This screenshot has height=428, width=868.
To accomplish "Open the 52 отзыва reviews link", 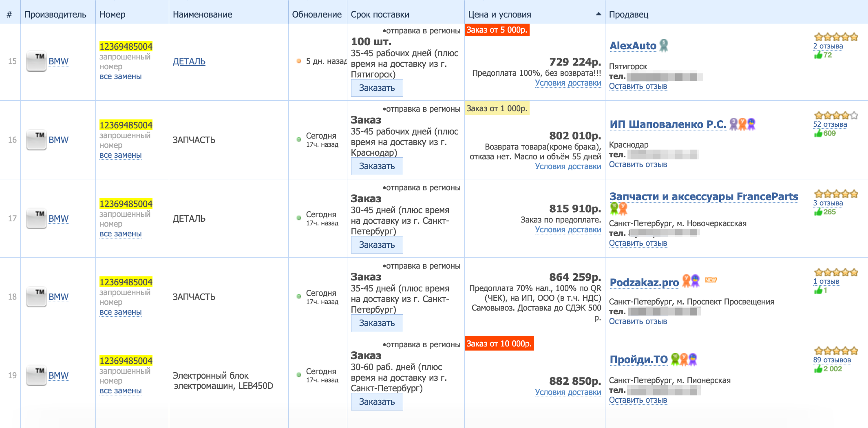I will click(830, 124).
